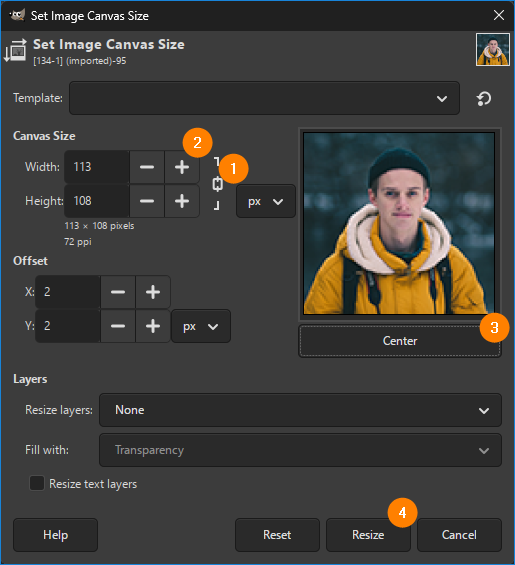This screenshot has height=565, width=515.
Task: Open the Template dropdown
Action: tap(264, 98)
